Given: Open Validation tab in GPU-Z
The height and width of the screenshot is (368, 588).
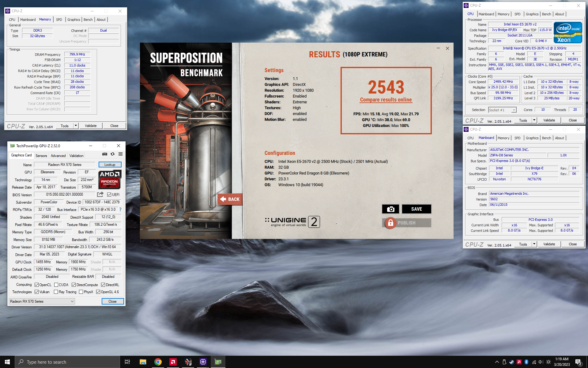Looking at the screenshot, I should 76,156.
